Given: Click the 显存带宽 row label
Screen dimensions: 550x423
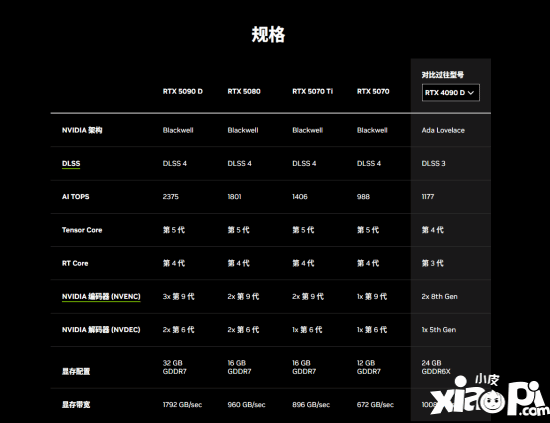Looking at the screenshot, I should (76, 405).
